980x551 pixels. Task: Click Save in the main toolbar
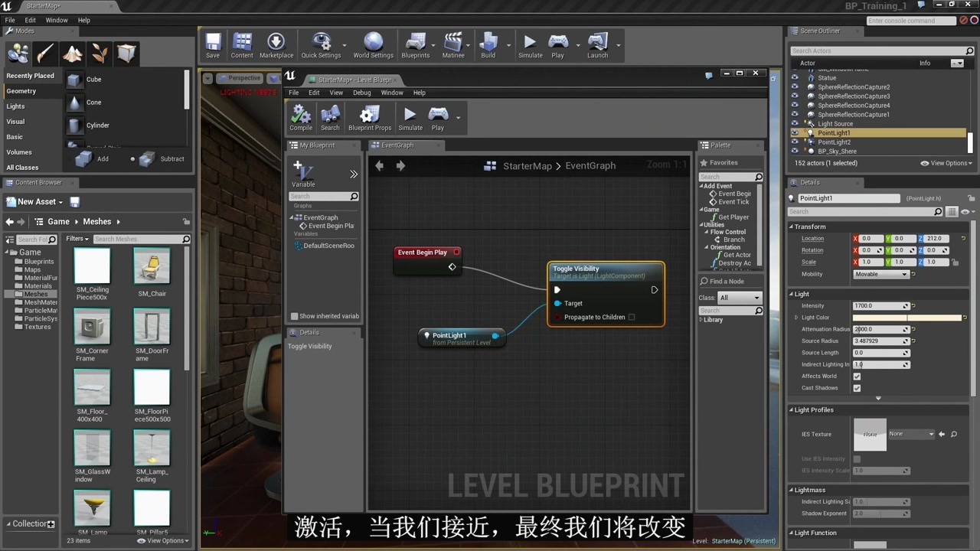(x=213, y=45)
